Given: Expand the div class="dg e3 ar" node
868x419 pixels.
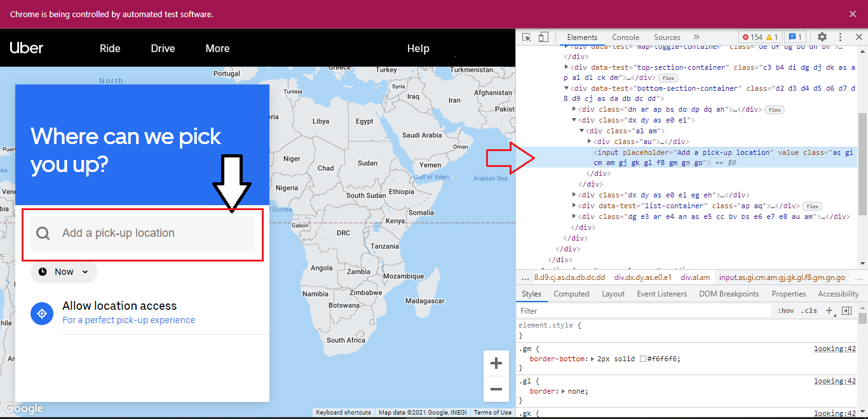Looking at the screenshot, I should pos(575,216).
